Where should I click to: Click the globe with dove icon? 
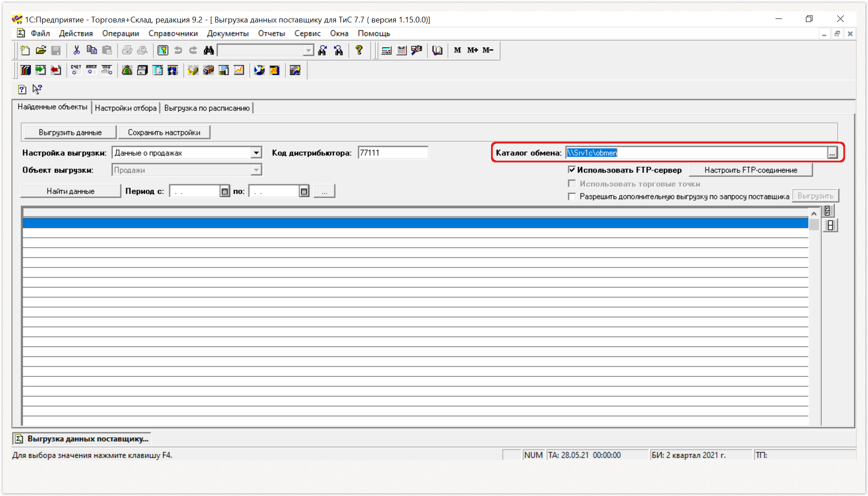[259, 70]
